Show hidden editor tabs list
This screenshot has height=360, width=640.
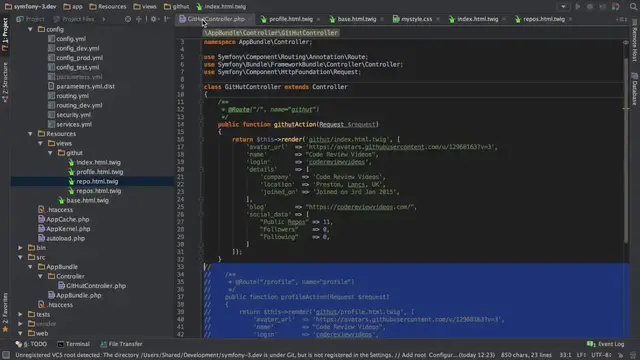pyautogui.click(x=621, y=19)
